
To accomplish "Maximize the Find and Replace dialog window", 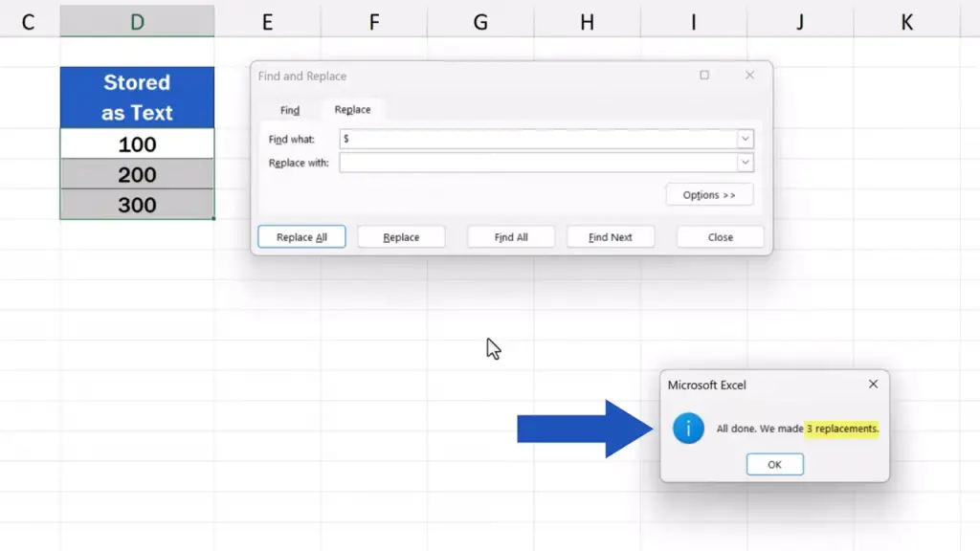I will point(704,76).
